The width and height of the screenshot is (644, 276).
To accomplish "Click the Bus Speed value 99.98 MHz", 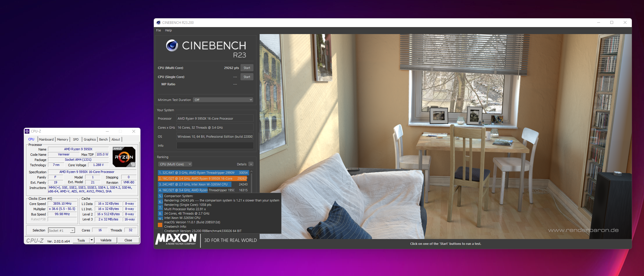I will click(62, 214).
